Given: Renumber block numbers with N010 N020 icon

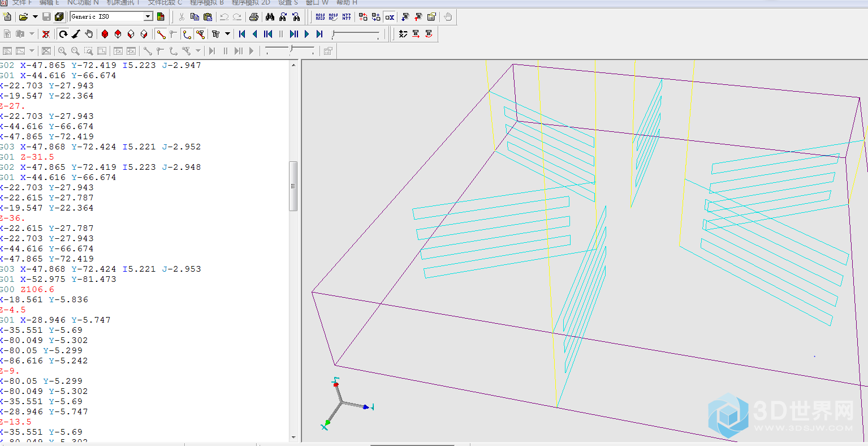Looking at the screenshot, I should pos(320,17).
